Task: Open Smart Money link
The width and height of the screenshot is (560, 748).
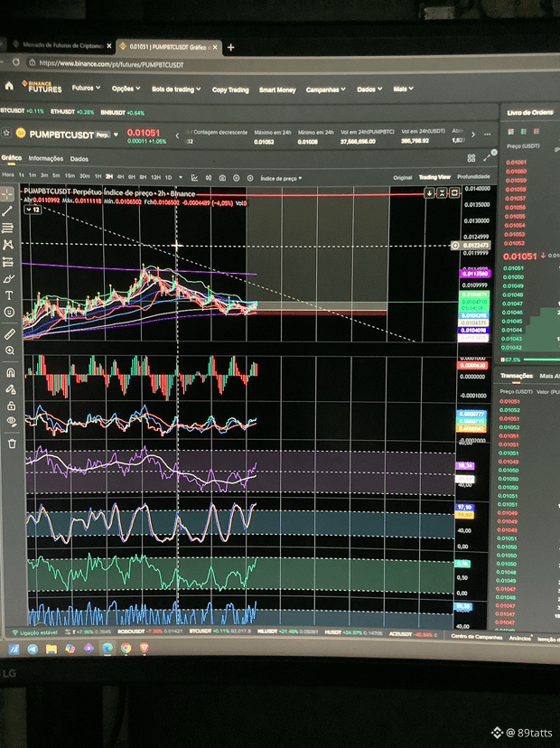Action: tap(277, 89)
